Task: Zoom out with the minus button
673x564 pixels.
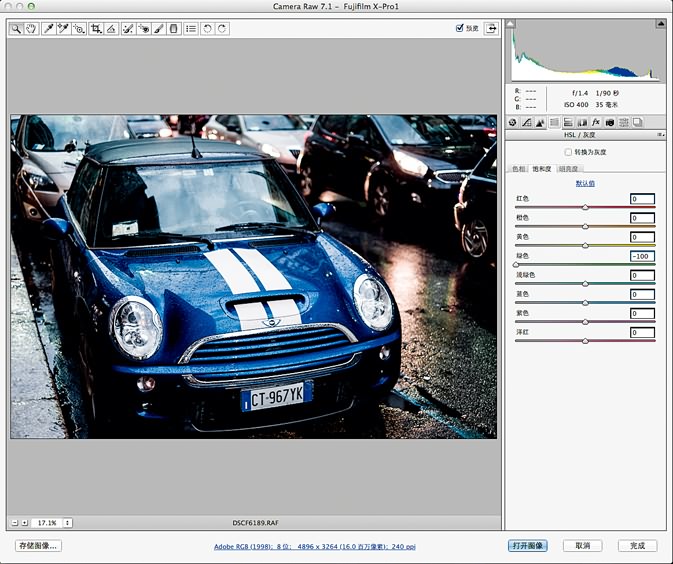Action: coord(15,523)
